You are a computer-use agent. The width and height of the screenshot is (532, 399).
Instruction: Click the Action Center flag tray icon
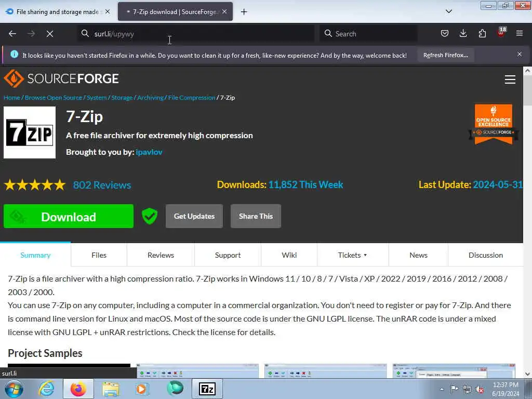coord(454,389)
